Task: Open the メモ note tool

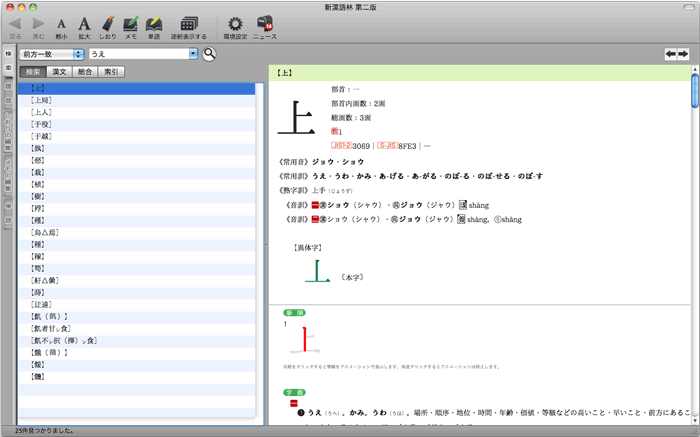Action: (x=130, y=24)
